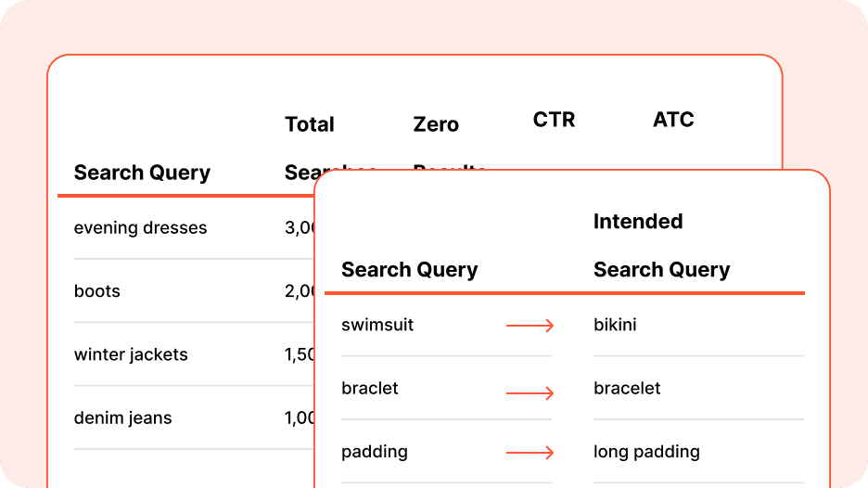This screenshot has height=488, width=868.
Task: Select the boots search query row
Action: [97, 291]
